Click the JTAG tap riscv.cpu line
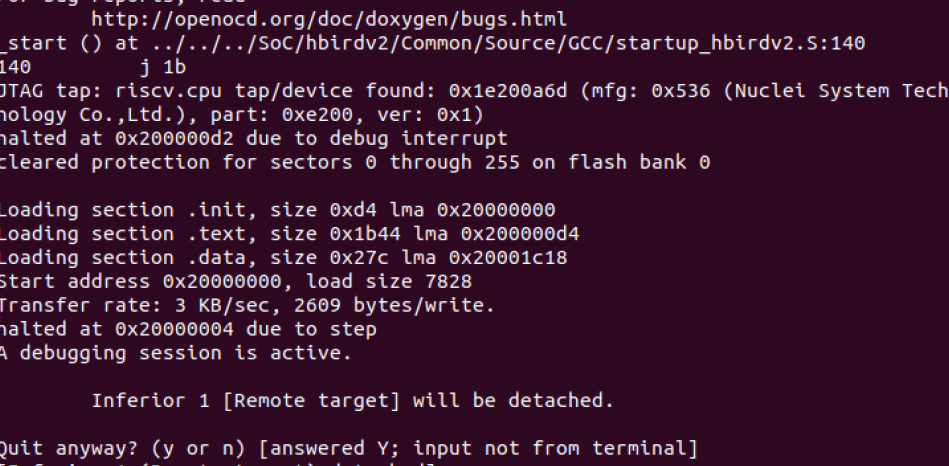949x466 pixels. coord(474,91)
